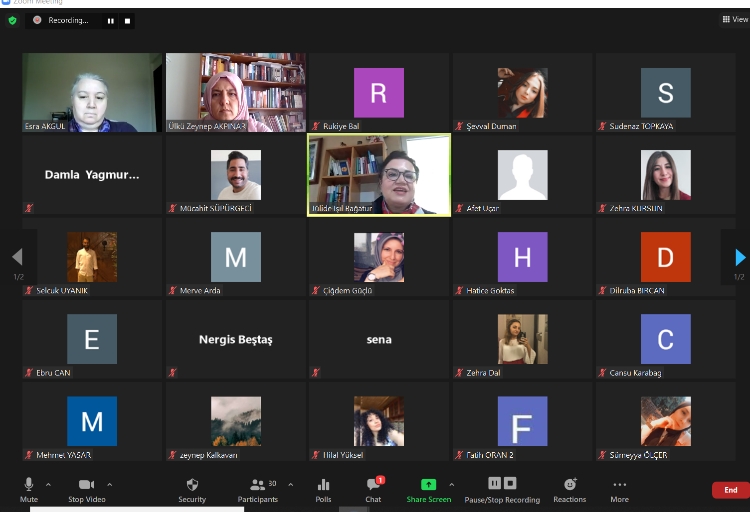This screenshot has height=512, width=750.
Task: Click muted mic icon beside Mehmet YASAR
Action: tap(29, 455)
